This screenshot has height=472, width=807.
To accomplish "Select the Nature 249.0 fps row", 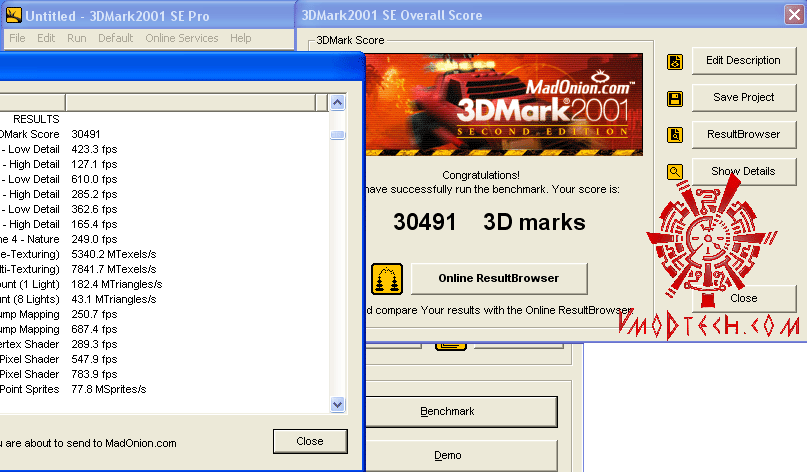I will 165,239.
